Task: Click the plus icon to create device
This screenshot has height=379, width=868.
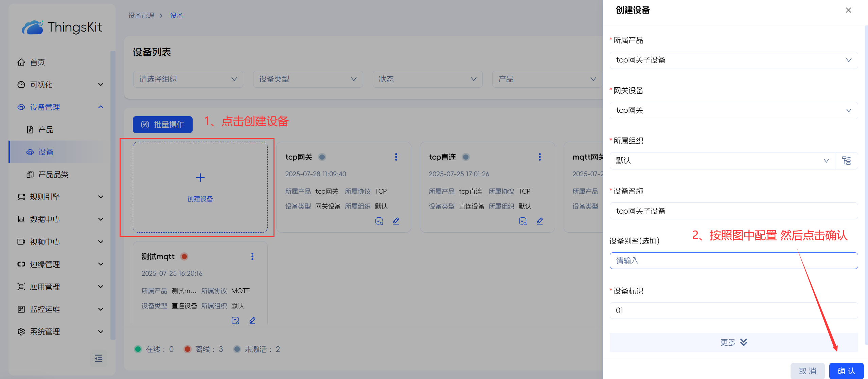Action: pyautogui.click(x=200, y=178)
